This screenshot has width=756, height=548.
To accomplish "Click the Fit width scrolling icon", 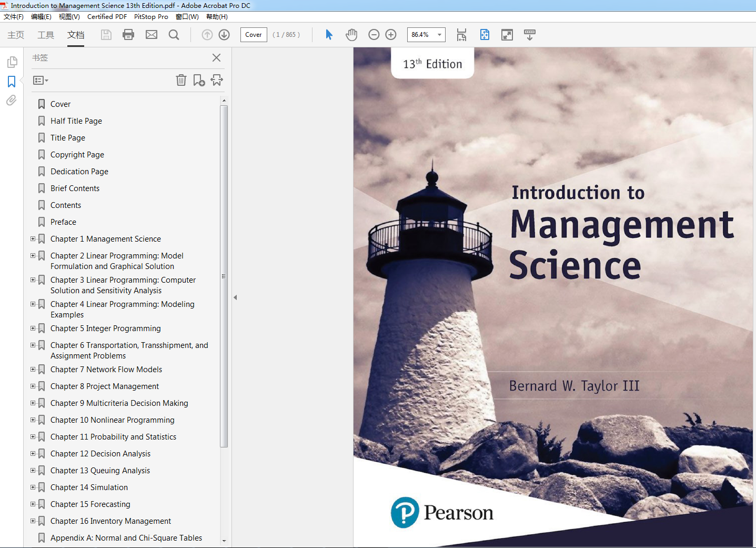I will 461,35.
